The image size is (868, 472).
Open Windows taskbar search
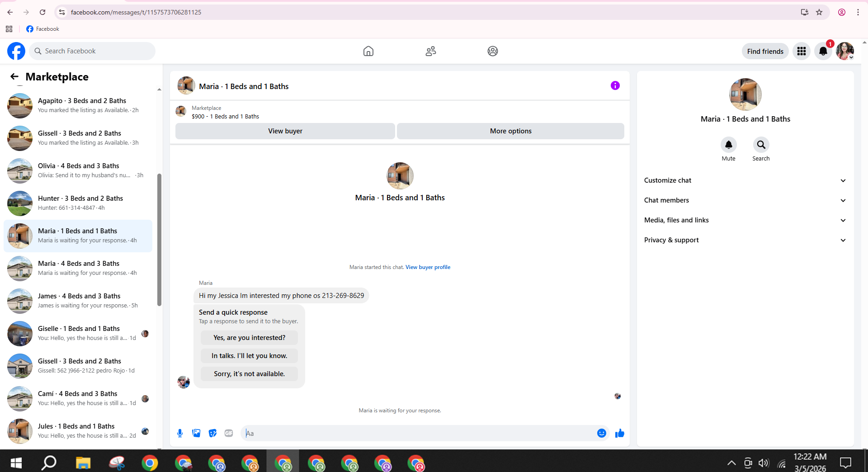[49, 463]
